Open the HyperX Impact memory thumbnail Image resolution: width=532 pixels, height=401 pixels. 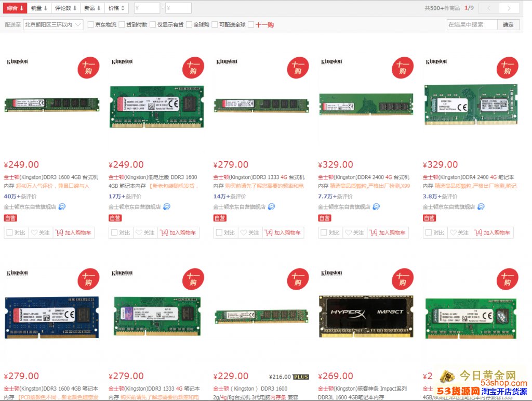point(366,316)
